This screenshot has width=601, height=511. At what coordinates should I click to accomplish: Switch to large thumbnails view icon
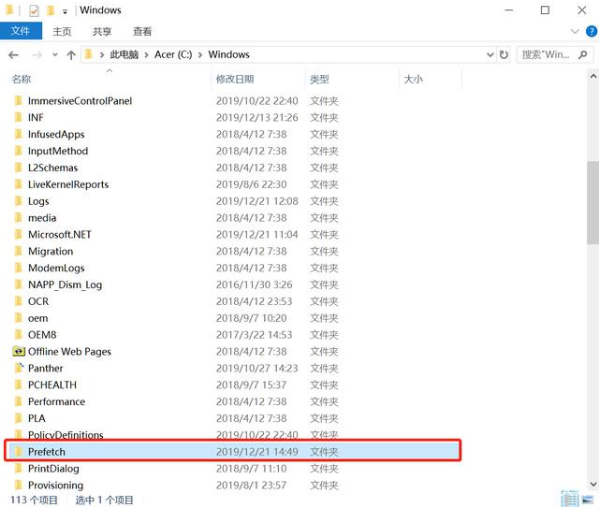[588, 499]
